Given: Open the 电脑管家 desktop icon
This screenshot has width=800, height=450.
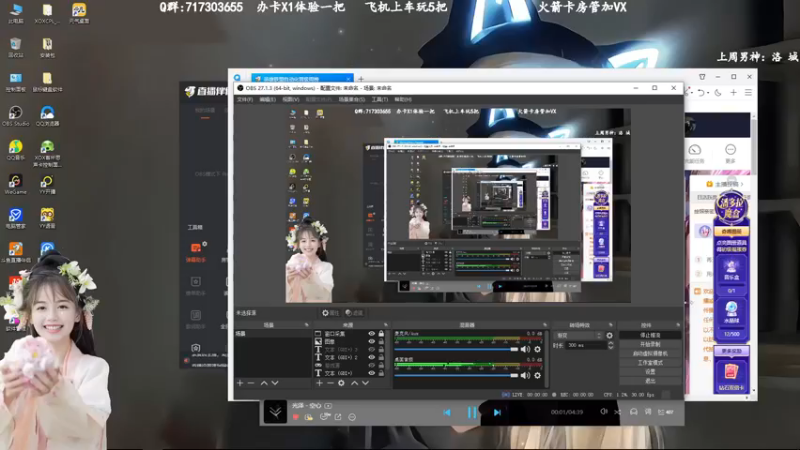Looking at the screenshot, I should pos(15,218).
